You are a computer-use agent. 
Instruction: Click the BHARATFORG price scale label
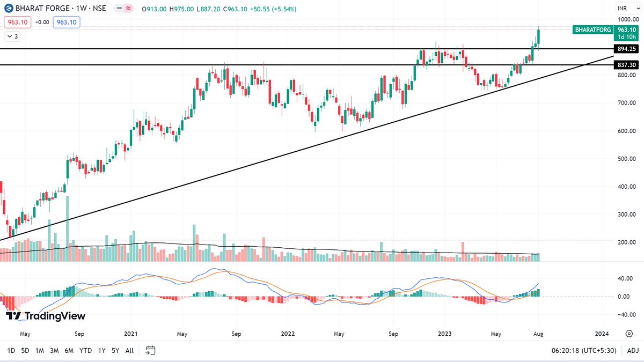tap(592, 31)
